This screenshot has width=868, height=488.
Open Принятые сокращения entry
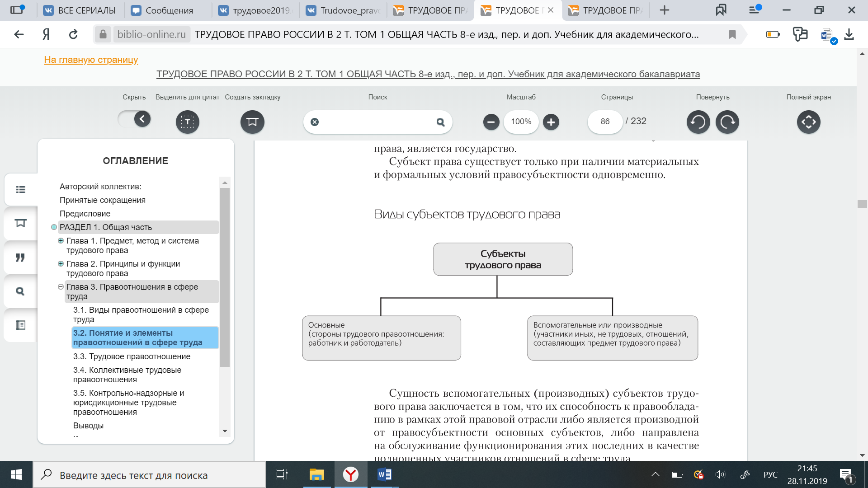(103, 200)
